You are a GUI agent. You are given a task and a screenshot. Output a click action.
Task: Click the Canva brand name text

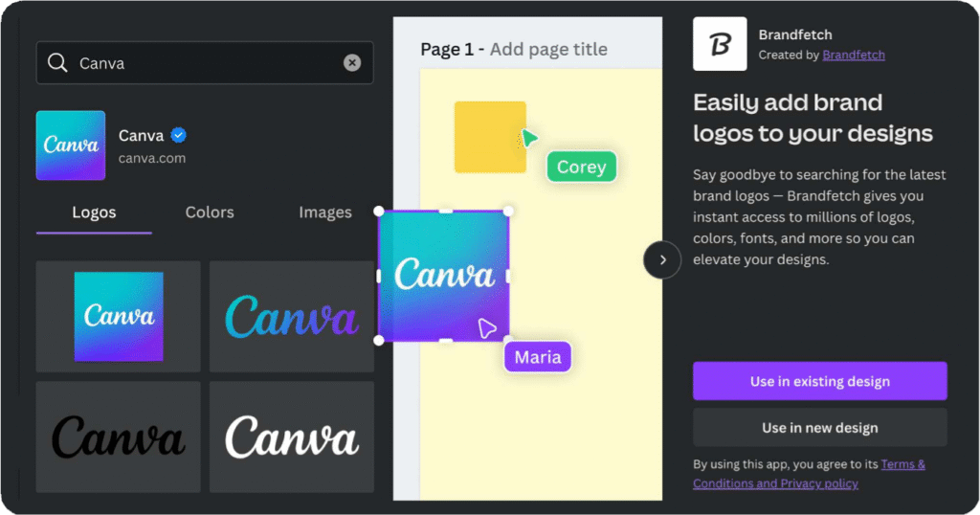pyautogui.click(x=142, y=136)
